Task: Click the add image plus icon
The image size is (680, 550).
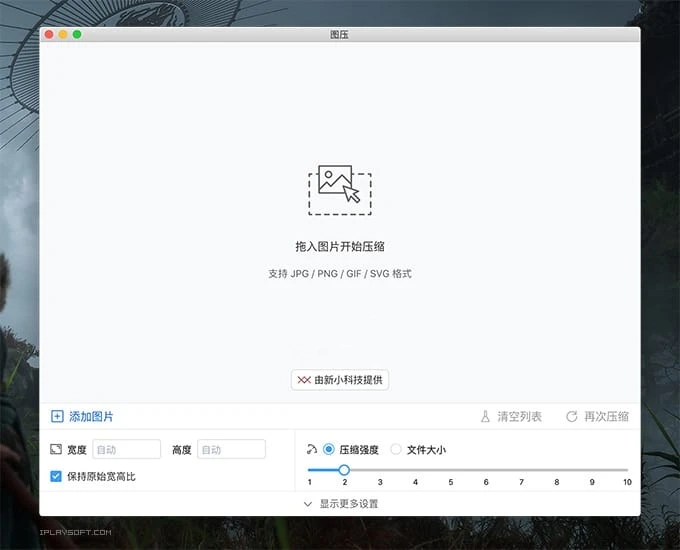Action: tap(57, 416)
